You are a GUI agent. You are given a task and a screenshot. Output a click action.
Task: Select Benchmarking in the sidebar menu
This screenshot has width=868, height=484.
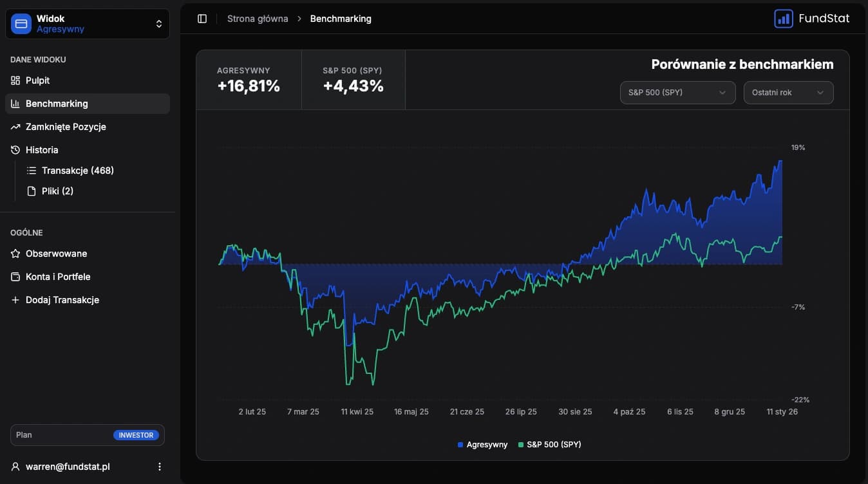click(57, 103)
